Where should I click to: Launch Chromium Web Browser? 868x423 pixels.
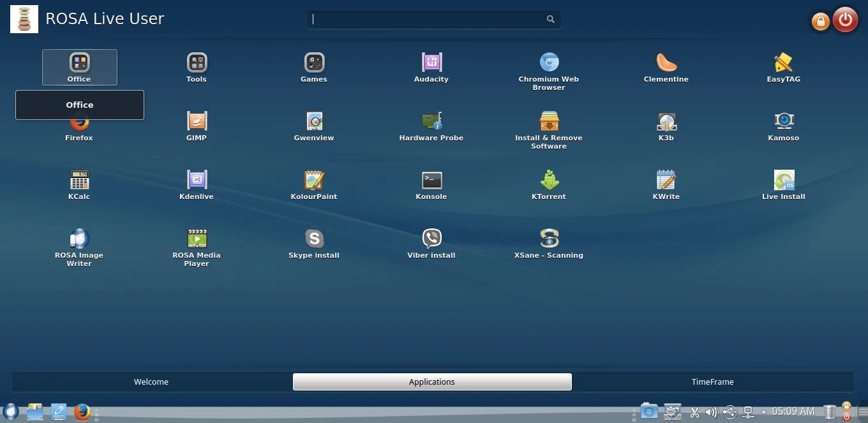pos(549,71)
